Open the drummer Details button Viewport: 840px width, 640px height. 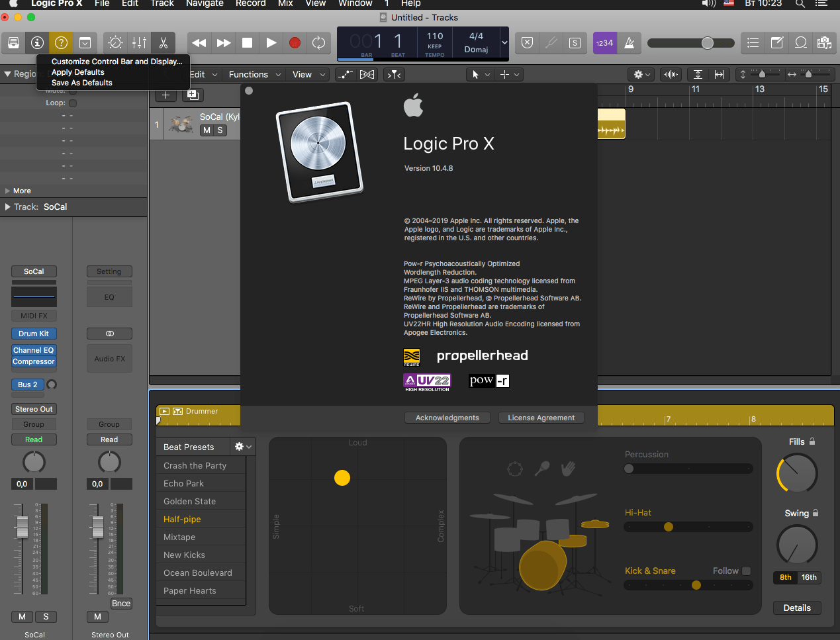point(797,608)
